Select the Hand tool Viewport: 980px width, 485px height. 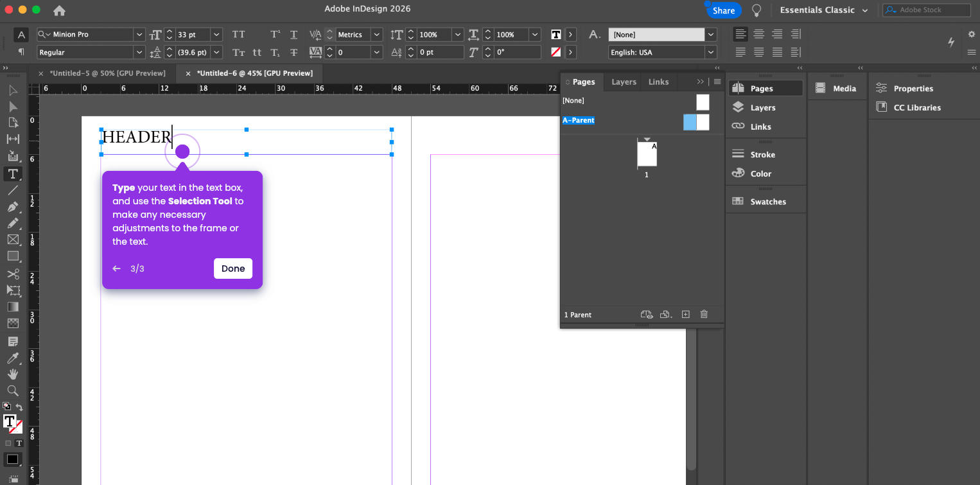pyautogui.click(x=13, y=374)
